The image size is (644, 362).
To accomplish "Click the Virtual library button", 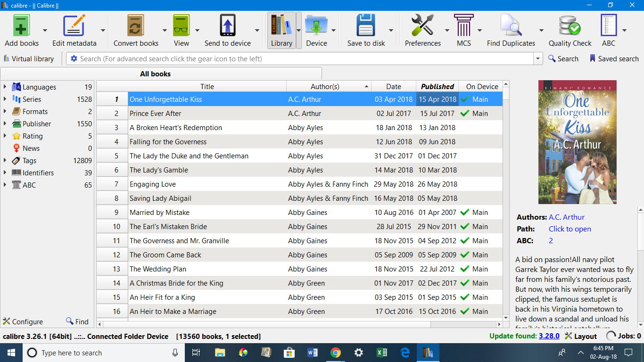I will point(29,59).
